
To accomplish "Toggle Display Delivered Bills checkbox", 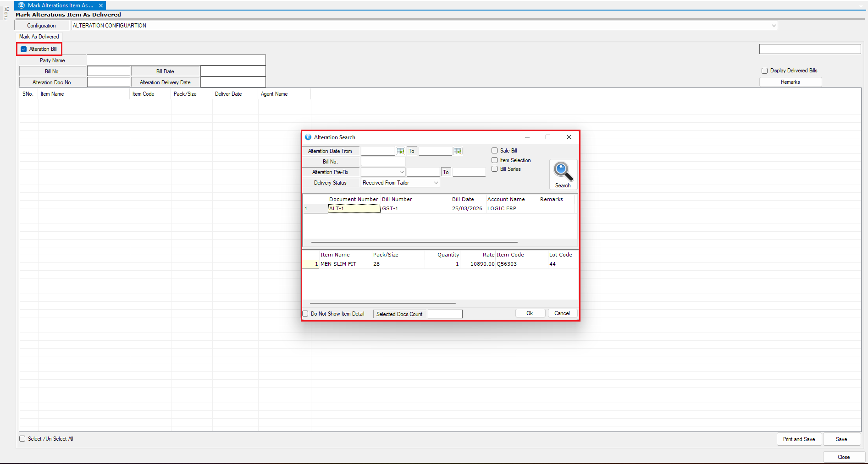I will coord(764,71).
